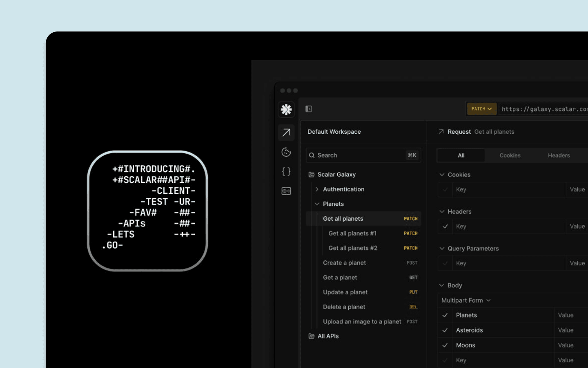Collapse the Cookies section
588x368 pixels.
tap(442, 175)
